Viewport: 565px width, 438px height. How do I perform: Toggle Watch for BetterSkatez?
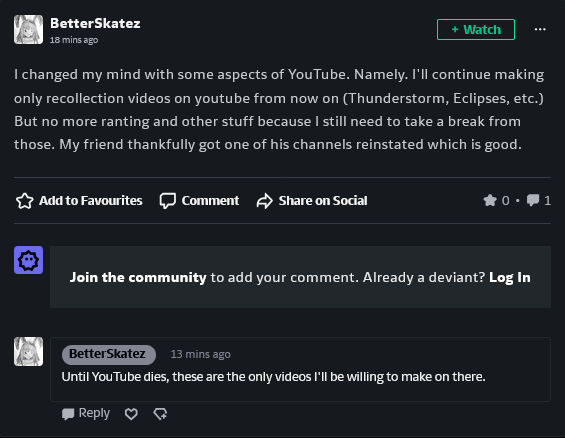[476, 30]
